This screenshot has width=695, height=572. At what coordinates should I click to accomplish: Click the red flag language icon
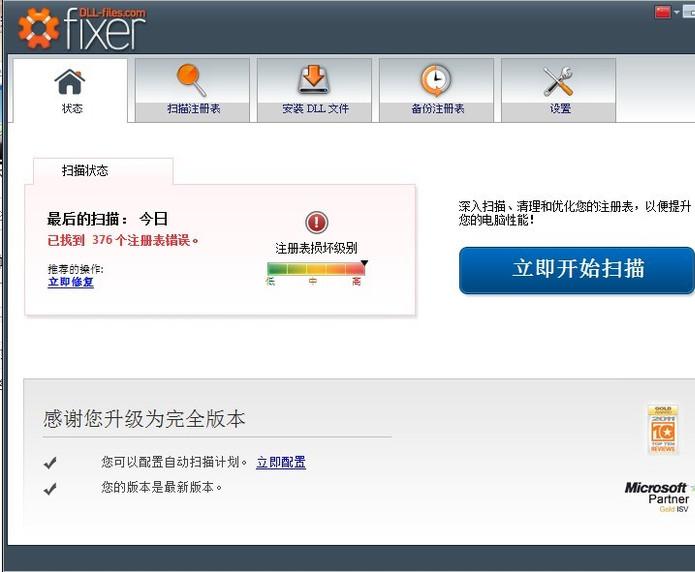pos(663,12)
